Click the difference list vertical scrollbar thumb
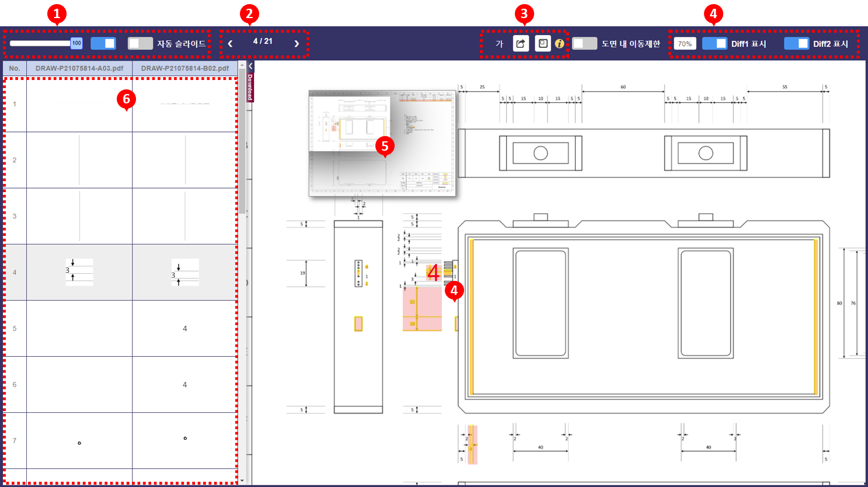The width and height of the screenshot is (868, 487). click(242, 142)
